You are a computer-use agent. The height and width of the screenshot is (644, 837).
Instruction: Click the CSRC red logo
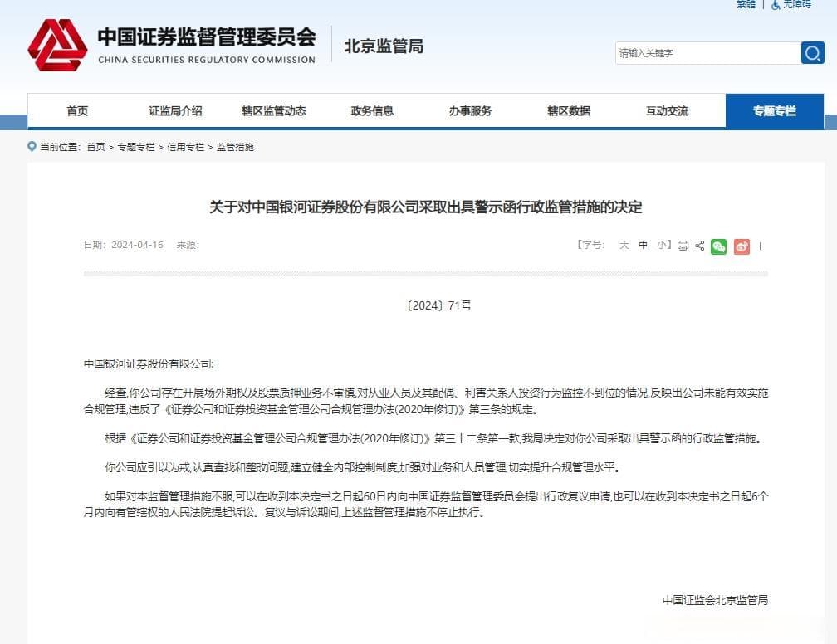click(x=57, y=45)
